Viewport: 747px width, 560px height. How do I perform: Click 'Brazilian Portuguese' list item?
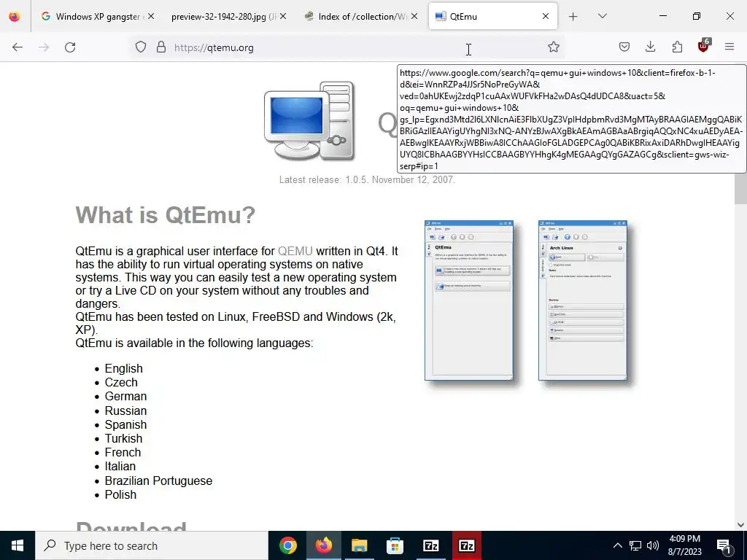[158, 481]
